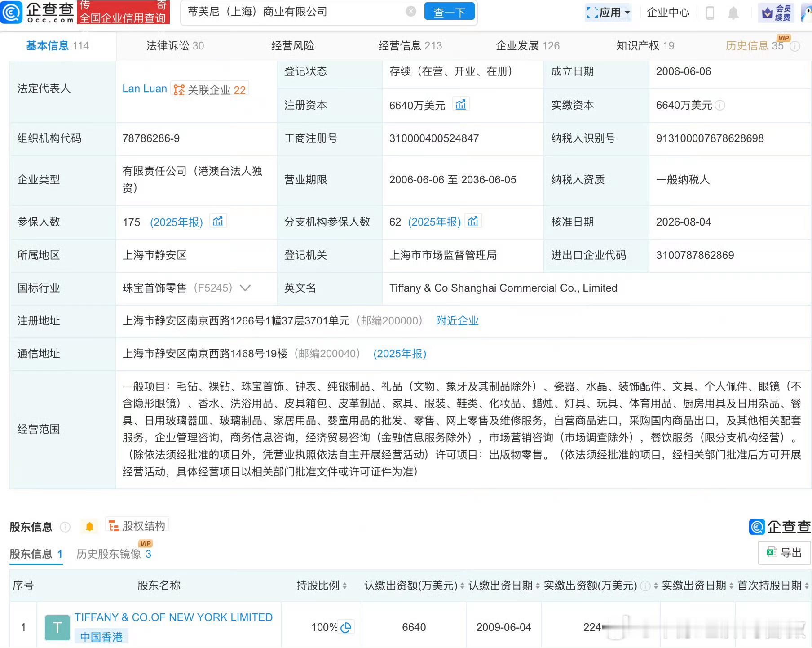Sort by 认缴出资日期 column
The image size is (812, 648).
click(x=538, y=586)
